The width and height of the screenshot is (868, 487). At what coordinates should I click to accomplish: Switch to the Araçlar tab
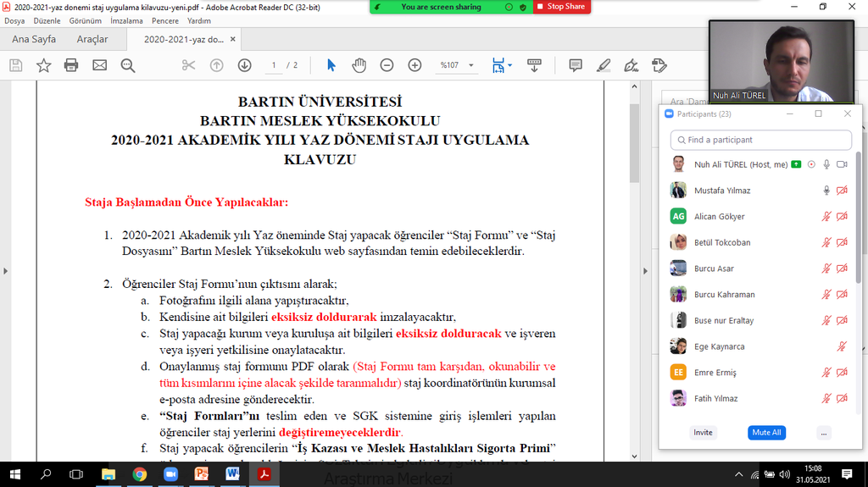(92, 39)
